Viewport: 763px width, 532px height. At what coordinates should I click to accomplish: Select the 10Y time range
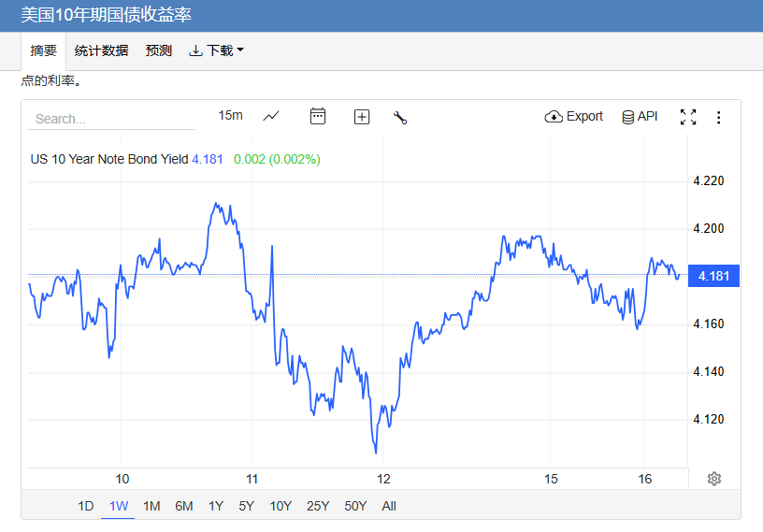tap(281, 506)
